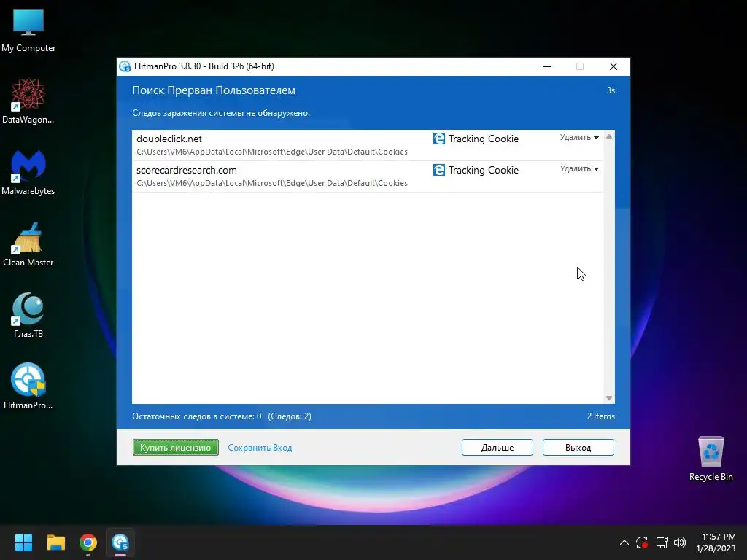Open network settings tray icon
This screenshot has width=747, height=560.
click(662, 542)
